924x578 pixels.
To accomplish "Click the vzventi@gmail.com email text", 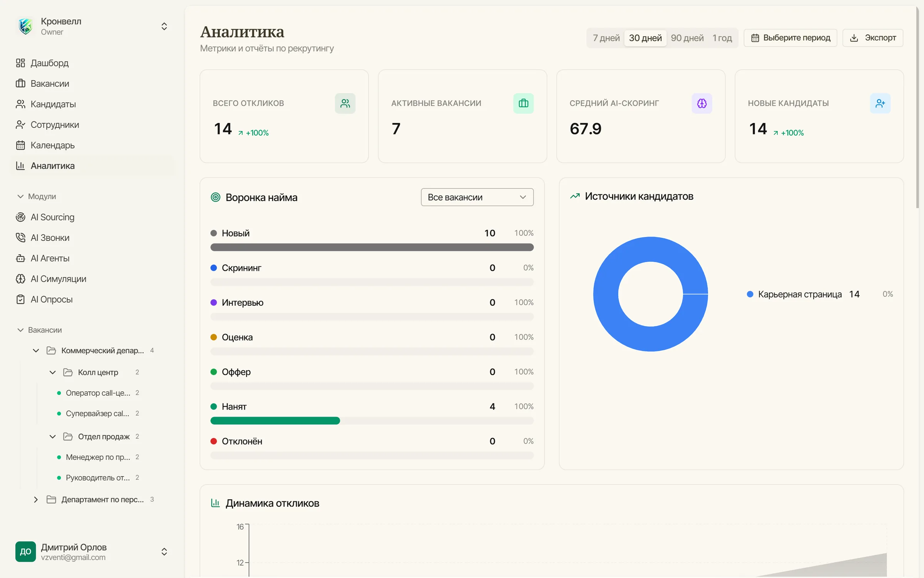I will pos(73,557).
